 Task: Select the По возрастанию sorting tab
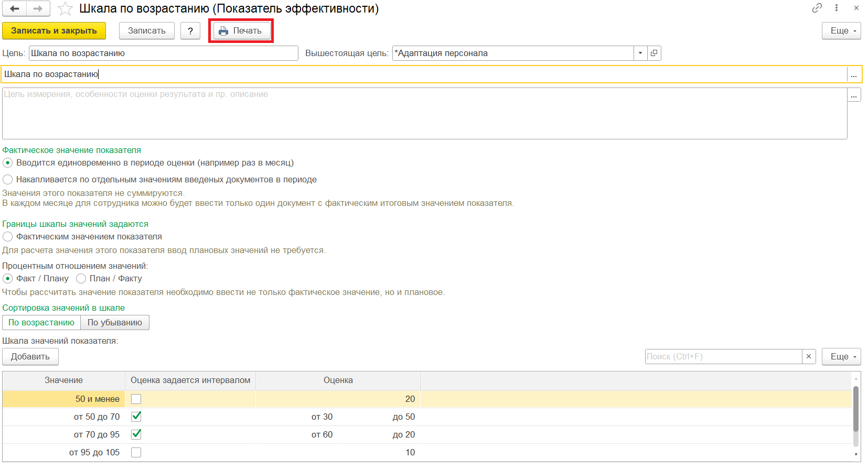41,323
